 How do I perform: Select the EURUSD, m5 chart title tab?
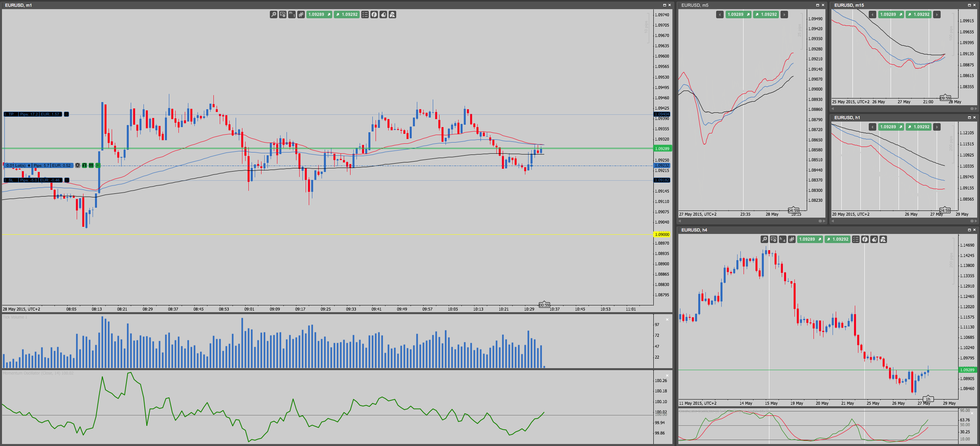tap(695, 5)
